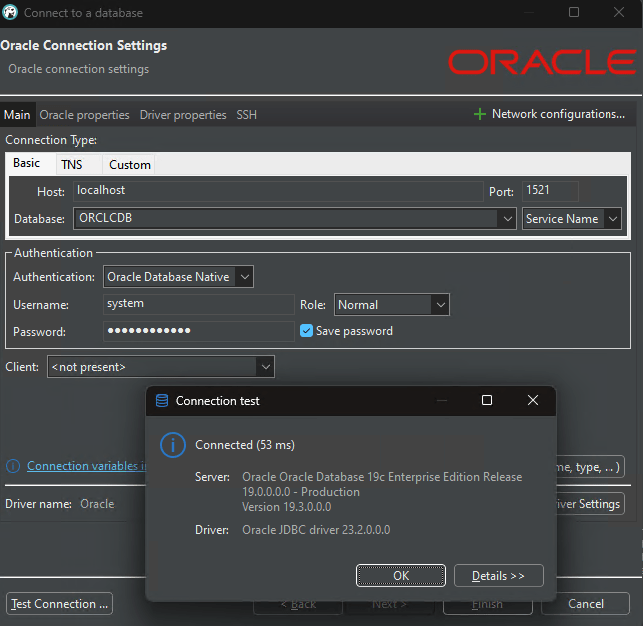Image resolution: width=643 pixels, height=626 pixels.
Task: Switch to the Oracle properties tab
Action: [x=84, y=115]
